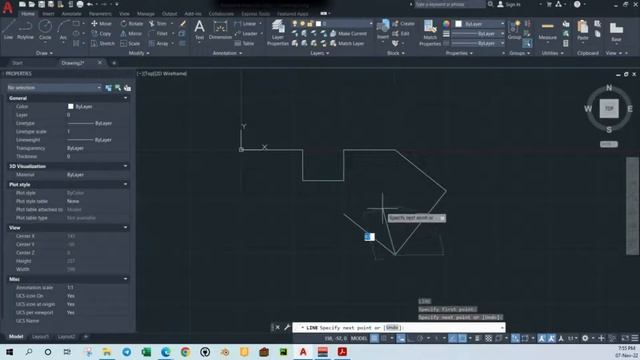Toggle Quick Select icon in Properties palette
The image size is (640, 360).
127,88
